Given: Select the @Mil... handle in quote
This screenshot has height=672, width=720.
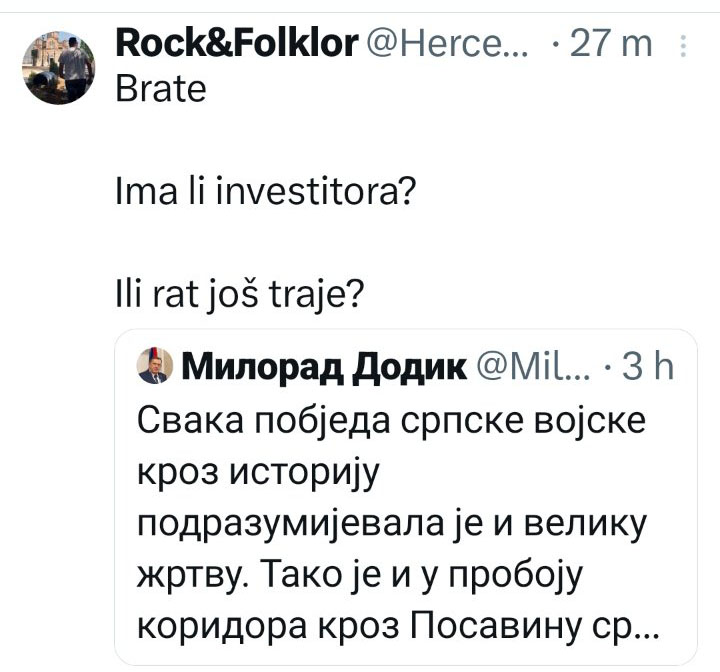Looking at the screenshot, I should click(x=534, y=367).
